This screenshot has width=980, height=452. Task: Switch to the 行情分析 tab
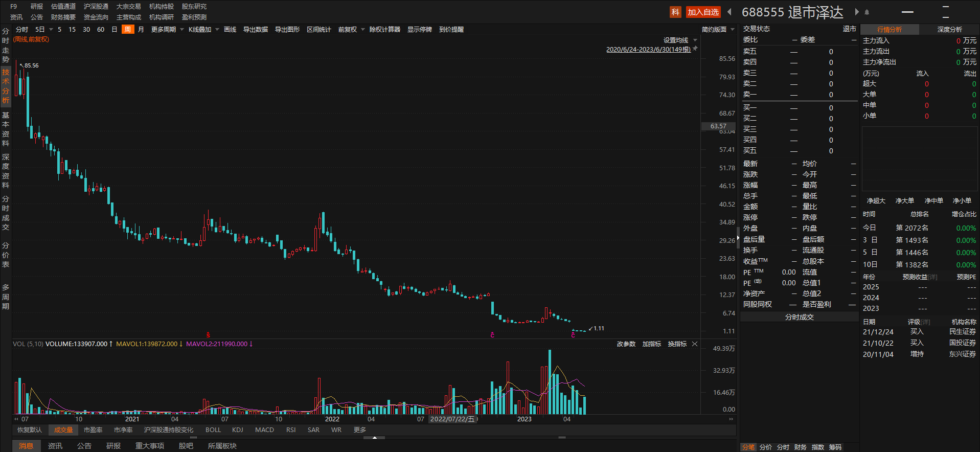[x=890, y=30]
